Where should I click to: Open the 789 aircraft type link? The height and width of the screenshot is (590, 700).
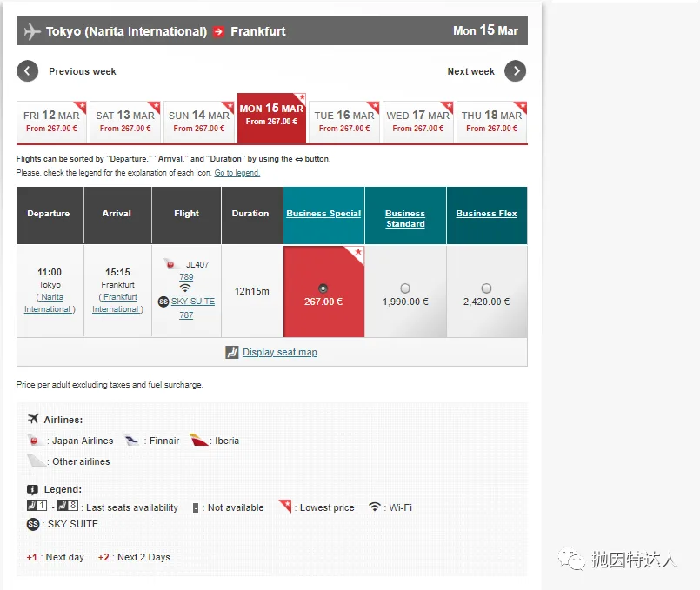tap(186, 277)
